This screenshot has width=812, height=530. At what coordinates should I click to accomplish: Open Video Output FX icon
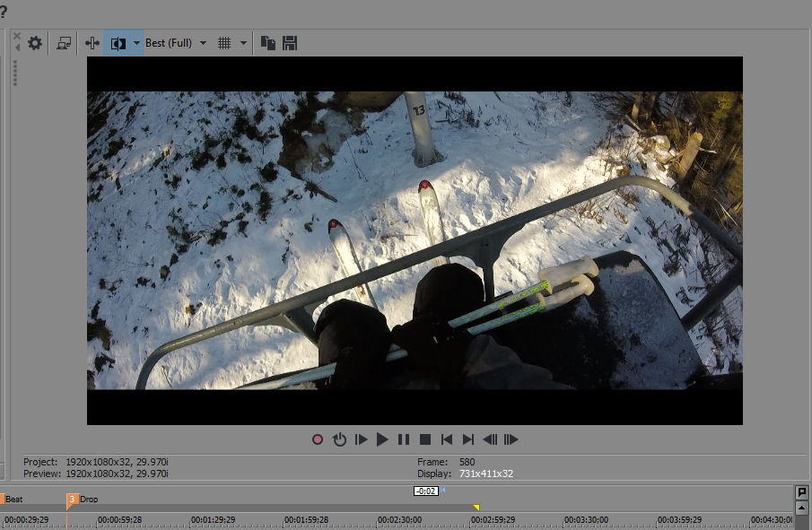[92, 43]
